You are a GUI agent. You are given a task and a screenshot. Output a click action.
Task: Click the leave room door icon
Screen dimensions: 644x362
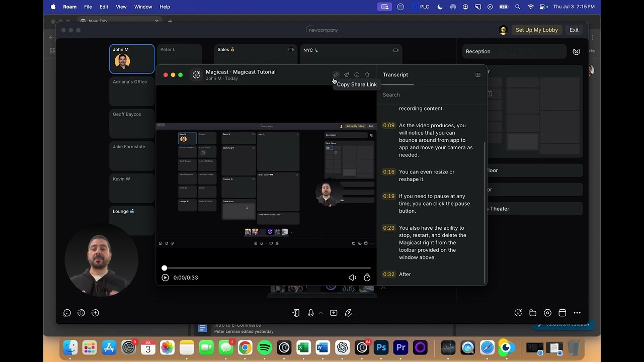tap(296, 313)
